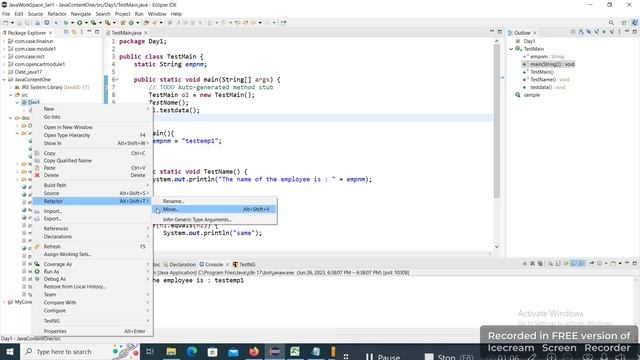Image resolution: width=640 pixels, height=360 pixels.
Task: Click the Sort icon in Outline toolbar
Action: tap(581, 32)
